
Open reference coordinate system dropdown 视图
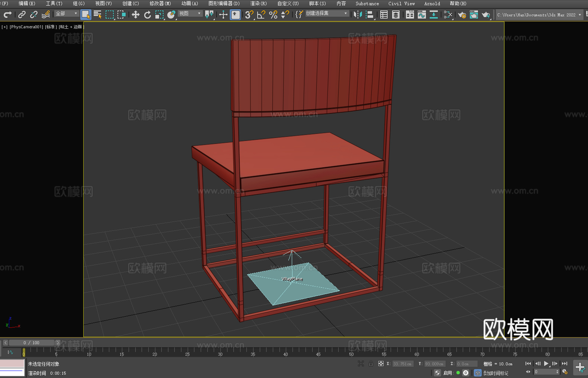[x=190, y=13]
